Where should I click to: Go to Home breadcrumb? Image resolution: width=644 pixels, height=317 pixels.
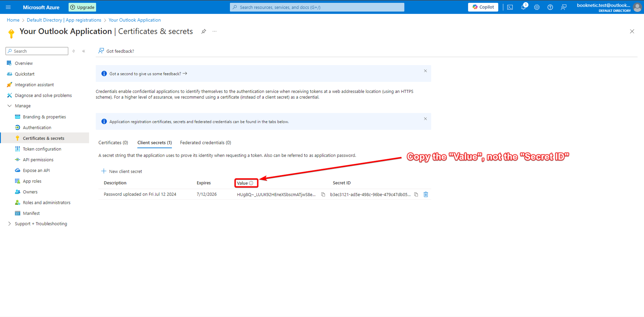pyautogui.click(x=13, y=20)
